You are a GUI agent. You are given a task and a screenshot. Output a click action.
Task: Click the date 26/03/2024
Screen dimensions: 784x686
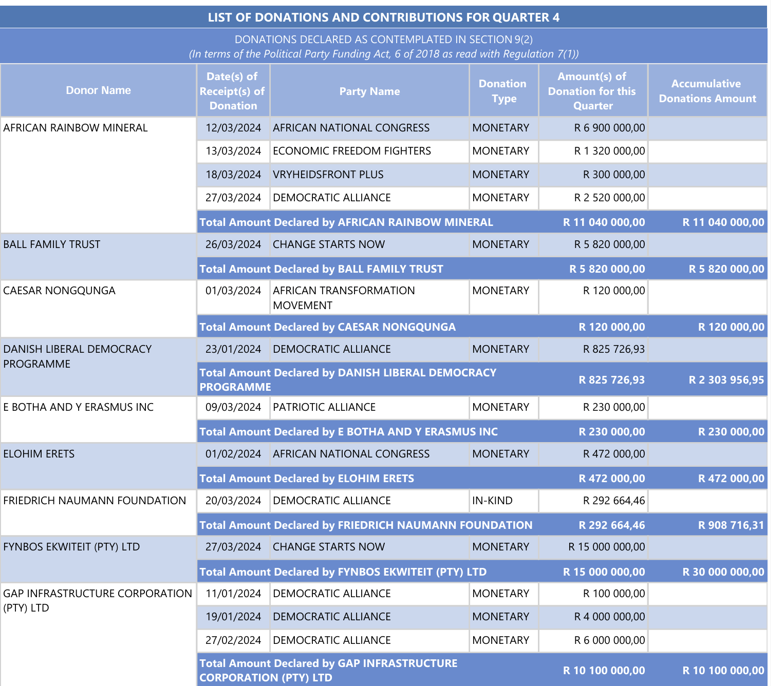pos(233,244)
